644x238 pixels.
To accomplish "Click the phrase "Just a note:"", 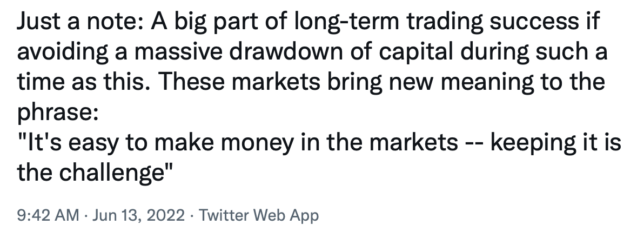I will tap(80, 22).
